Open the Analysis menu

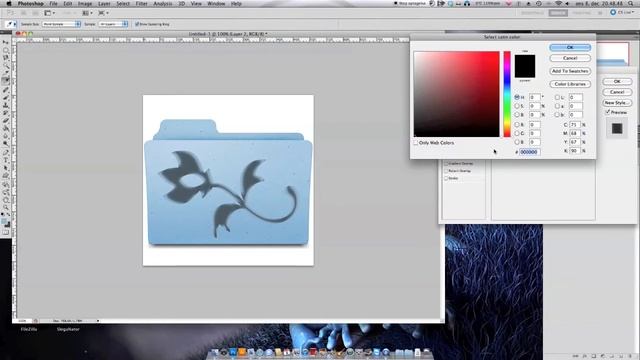pos(162,4)
